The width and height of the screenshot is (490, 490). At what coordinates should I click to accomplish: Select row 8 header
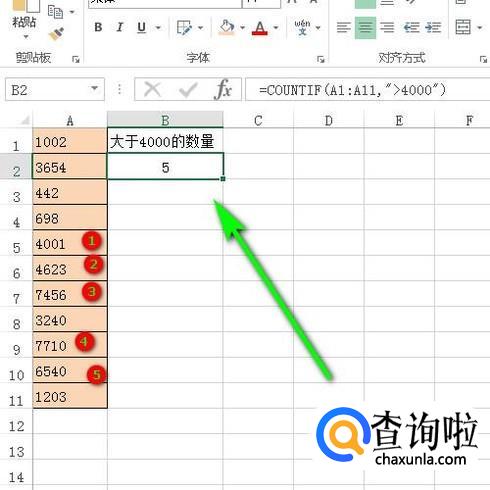16,323
